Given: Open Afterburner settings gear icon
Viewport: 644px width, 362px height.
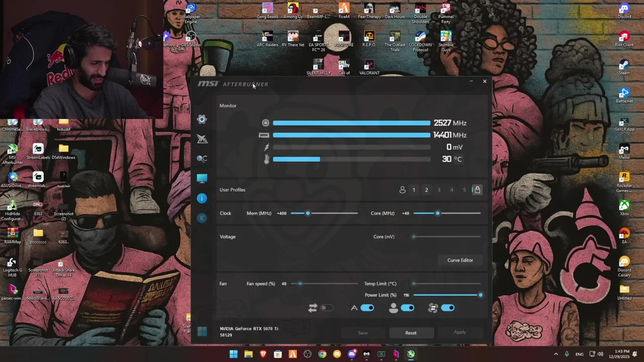Looking at the screenshot, I should (202, 119).
